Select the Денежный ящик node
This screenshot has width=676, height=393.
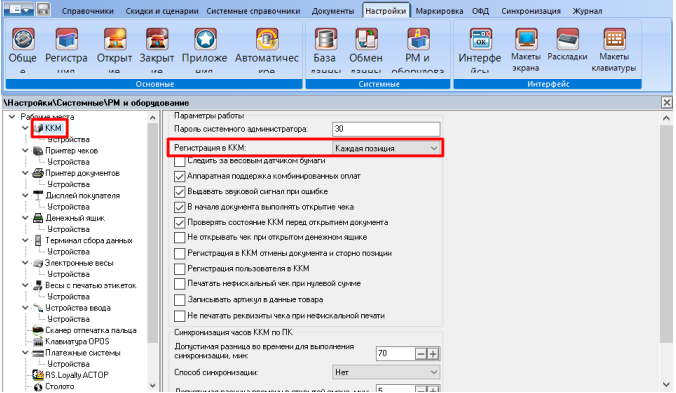(75, 218)
